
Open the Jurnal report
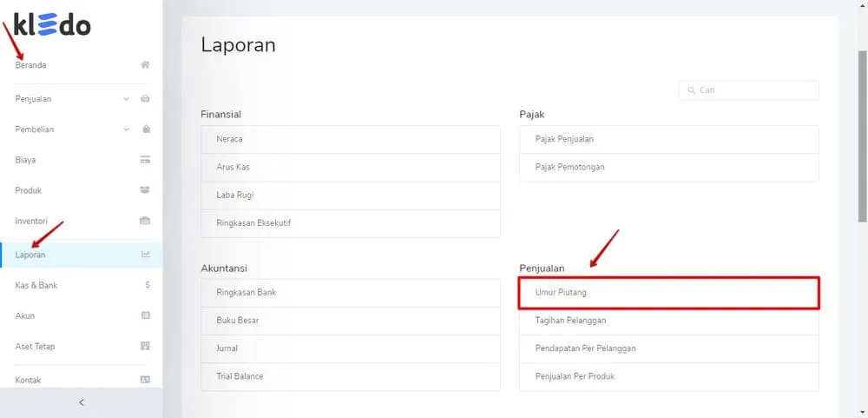[x=351, y=348]
